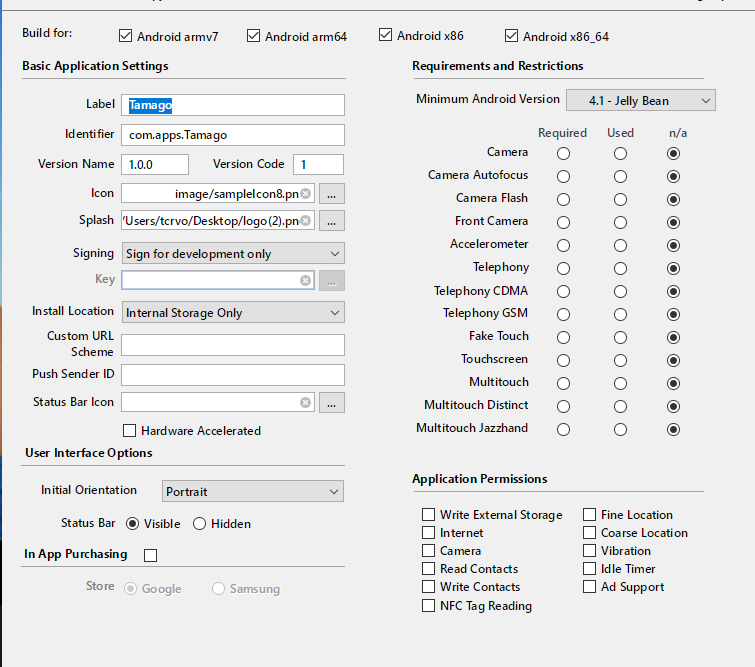Clear the Status Bar Icon field
Viewport: 755px width, 667px height.
pyautogui.click(x=306, y=402)
